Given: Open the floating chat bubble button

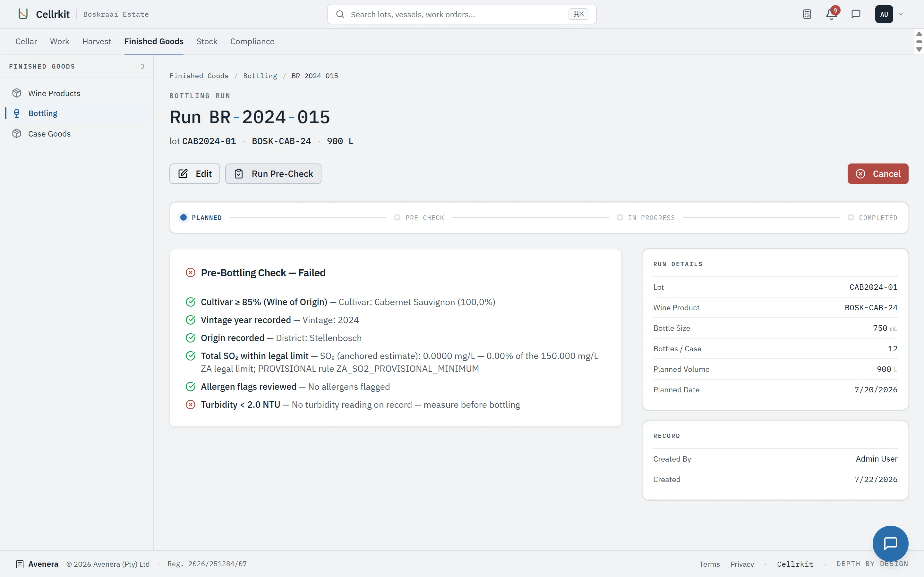Looking at the screenshot, I should [x=890, y=543].
